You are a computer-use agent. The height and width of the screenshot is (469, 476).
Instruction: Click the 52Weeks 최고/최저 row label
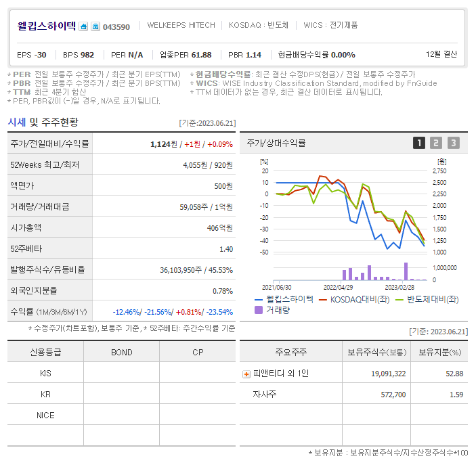coord(45,164)
